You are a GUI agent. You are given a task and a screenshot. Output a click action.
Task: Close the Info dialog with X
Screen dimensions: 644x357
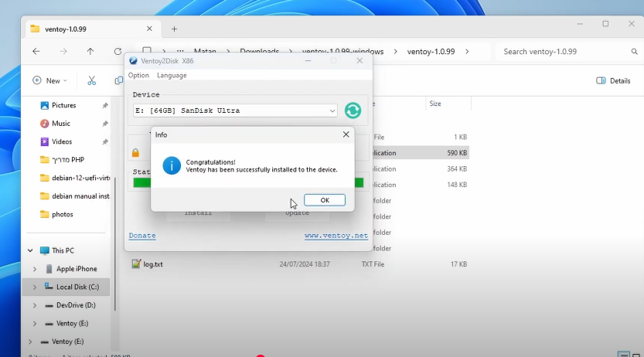346,134
